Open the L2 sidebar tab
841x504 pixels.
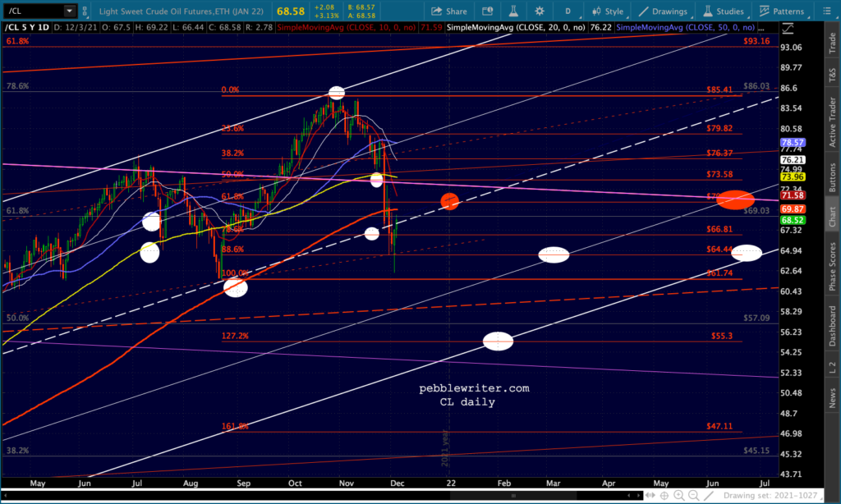(833, 367)
